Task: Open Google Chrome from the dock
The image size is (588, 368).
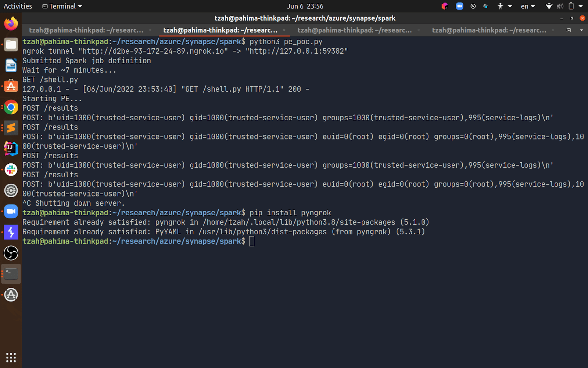Action: [11, 107]
